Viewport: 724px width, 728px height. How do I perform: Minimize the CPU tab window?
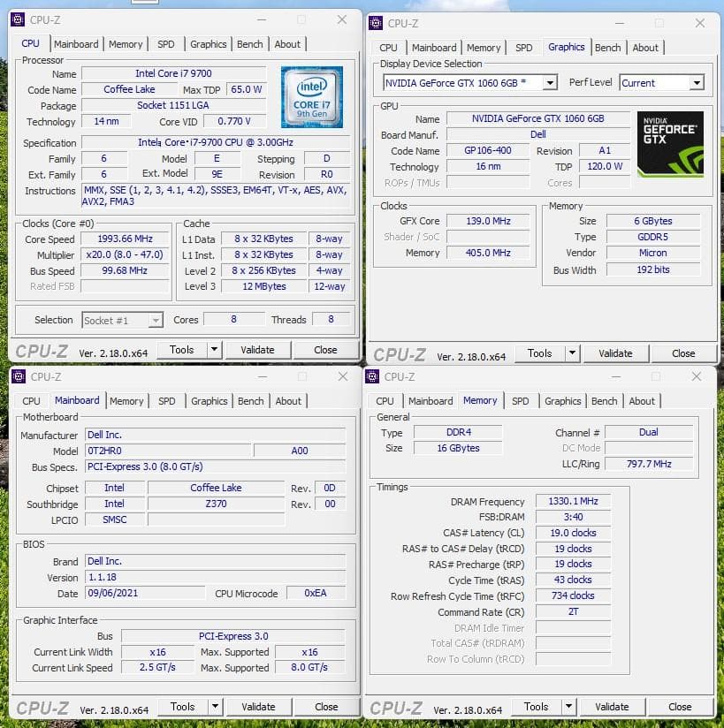262,20
